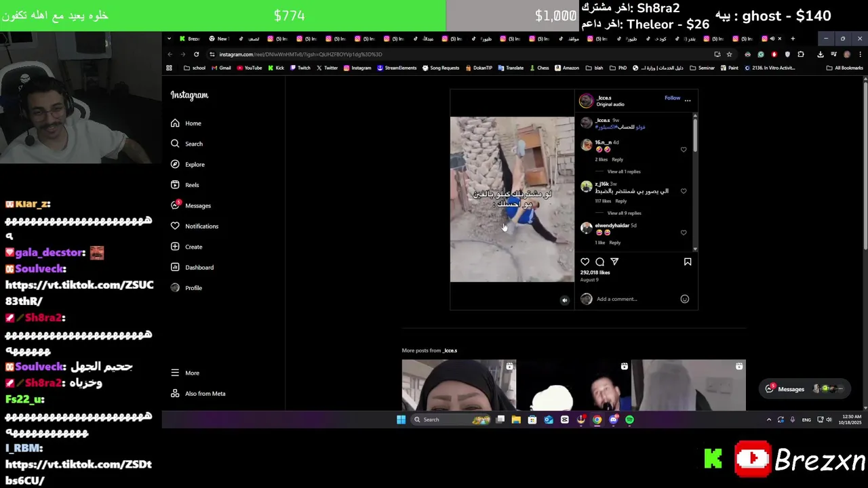Open the Translate bookmark

coord(511,68)
